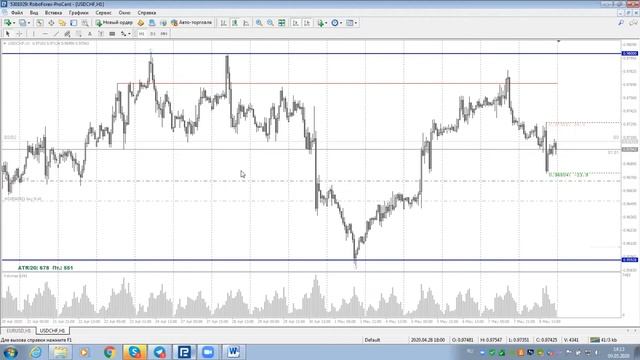Select the trendline drawing tool
Viewport: 640px width, 360px height.
pos(56,34)
